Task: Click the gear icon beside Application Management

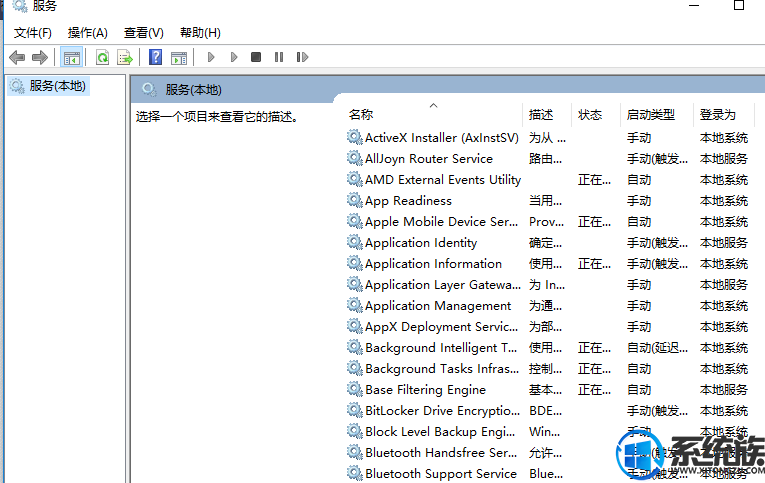Action: [355, 305]
